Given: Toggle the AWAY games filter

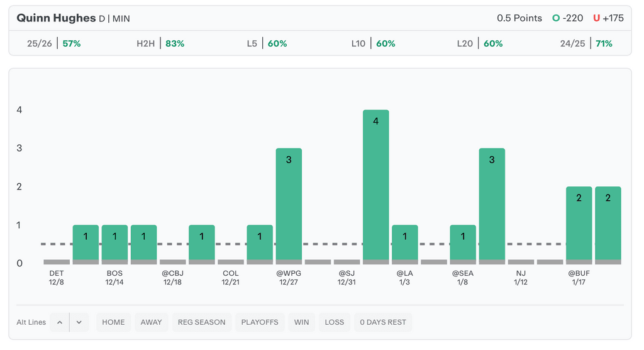Looking at the screenshot, I should click(151, 322).
